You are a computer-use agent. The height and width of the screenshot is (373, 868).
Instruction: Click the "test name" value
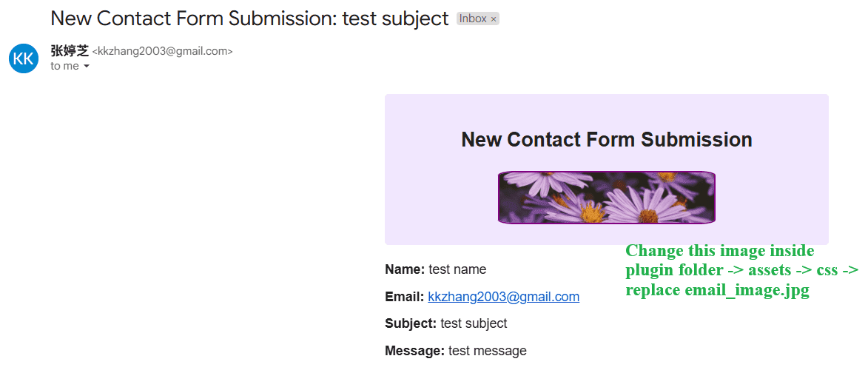tap(457, 269)
